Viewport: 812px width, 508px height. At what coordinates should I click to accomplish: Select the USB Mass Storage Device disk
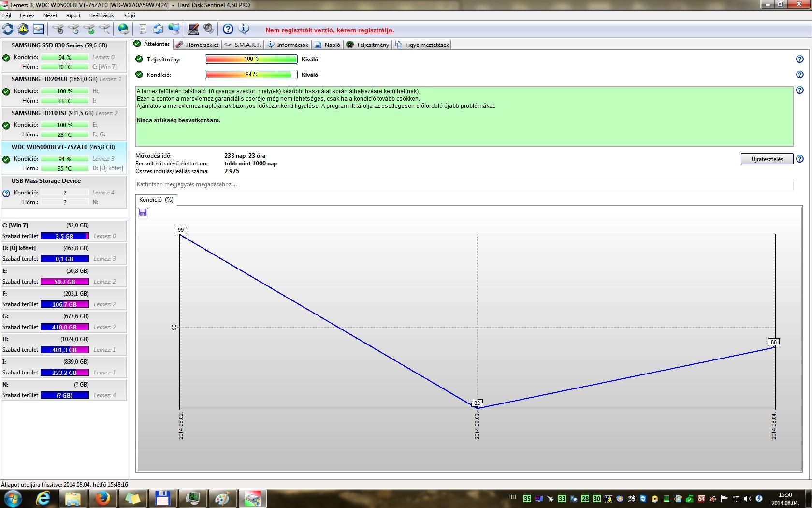point(64,192)
